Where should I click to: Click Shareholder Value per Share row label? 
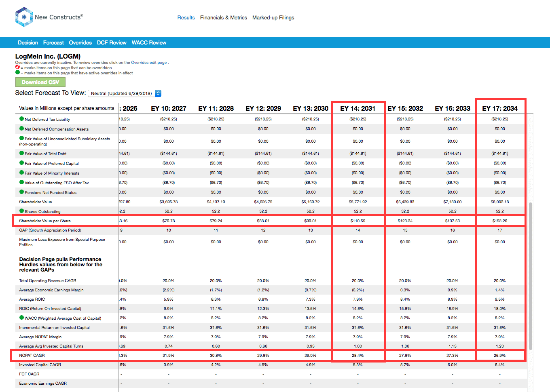click(x=45, y=221)
